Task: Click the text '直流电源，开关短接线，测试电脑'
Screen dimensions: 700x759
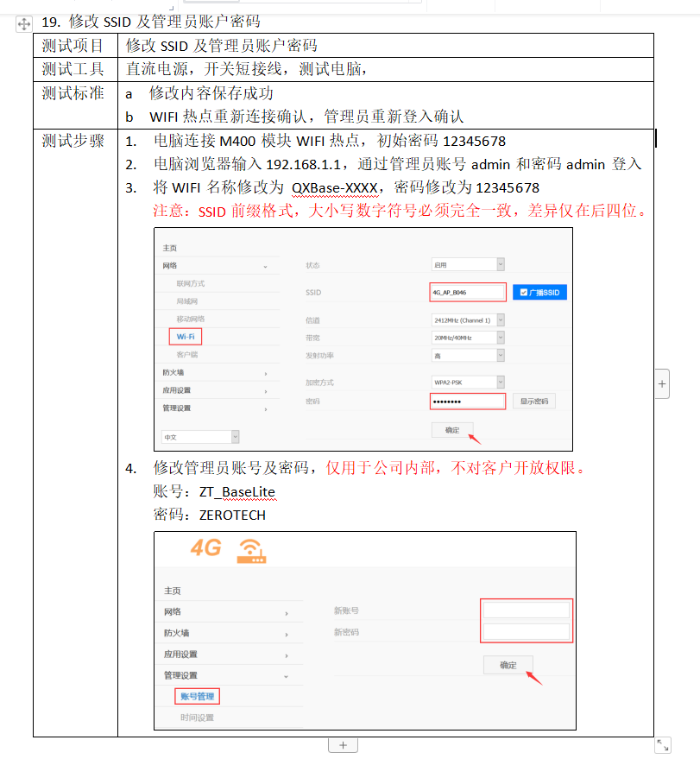Action: pyautogui.click(x=243, y=69)
